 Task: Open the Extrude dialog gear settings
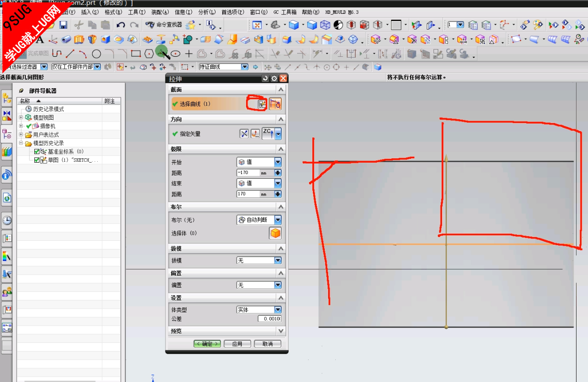[x=274, y=78]
